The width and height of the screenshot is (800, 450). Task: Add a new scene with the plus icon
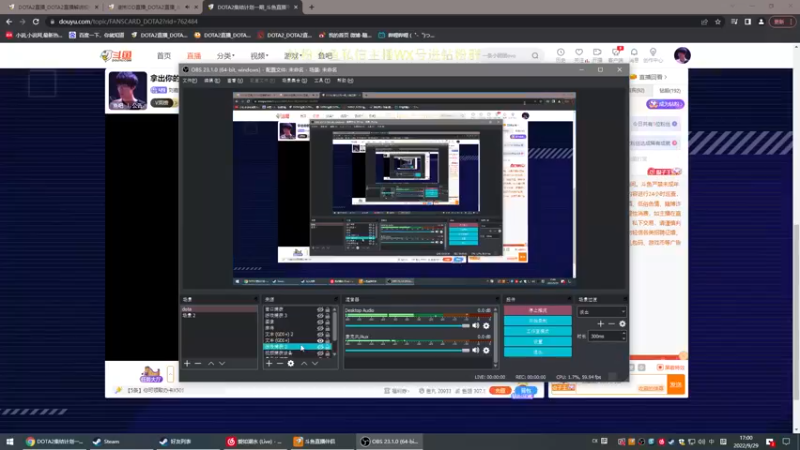[187, 363]
